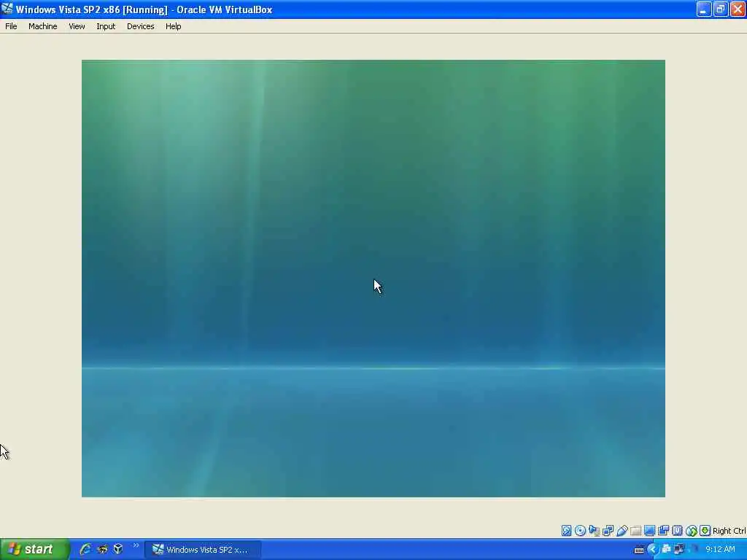Click the network computers tray icon
Viewport: 747px width, 560px height.
click(x=679, y=549)
